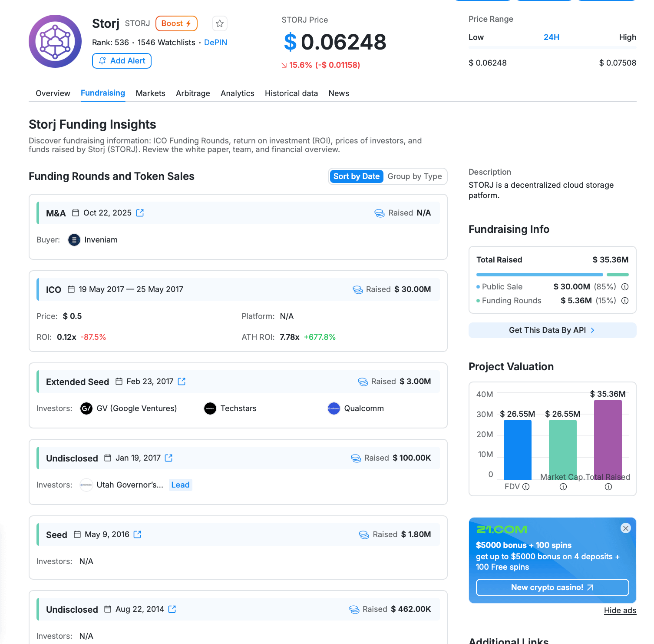Click the Total Raised $35.36M value

(x=611, y=260)
